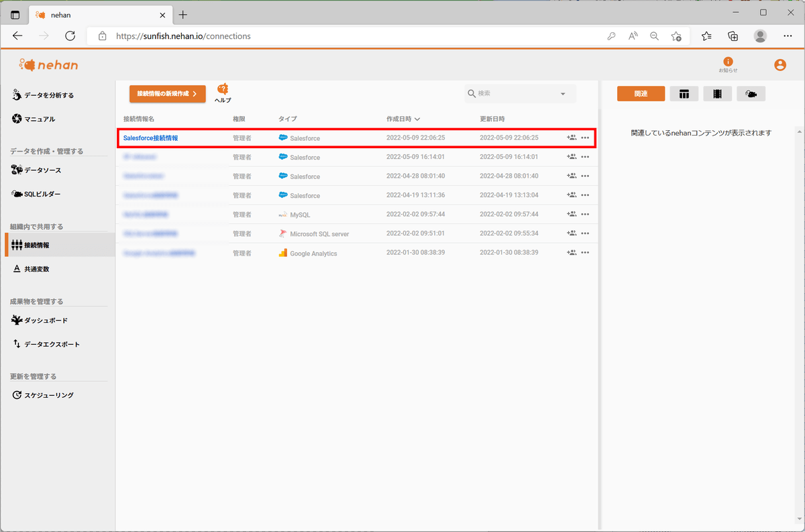Open the ヘルプ help icon
This screenshot has height=532, width=805.
coord(223,93)
